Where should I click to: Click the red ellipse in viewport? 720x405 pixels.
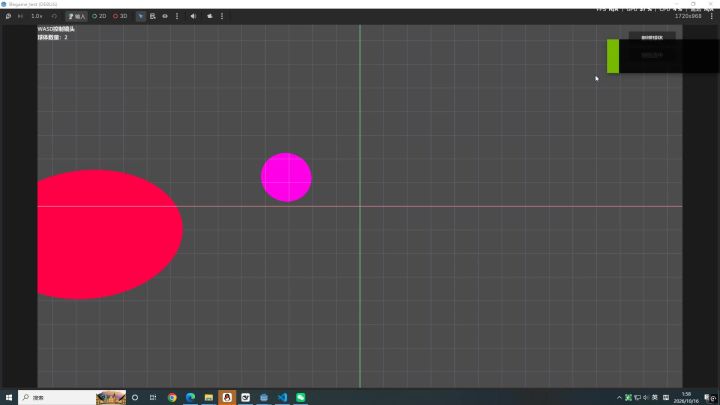point(108,234)
